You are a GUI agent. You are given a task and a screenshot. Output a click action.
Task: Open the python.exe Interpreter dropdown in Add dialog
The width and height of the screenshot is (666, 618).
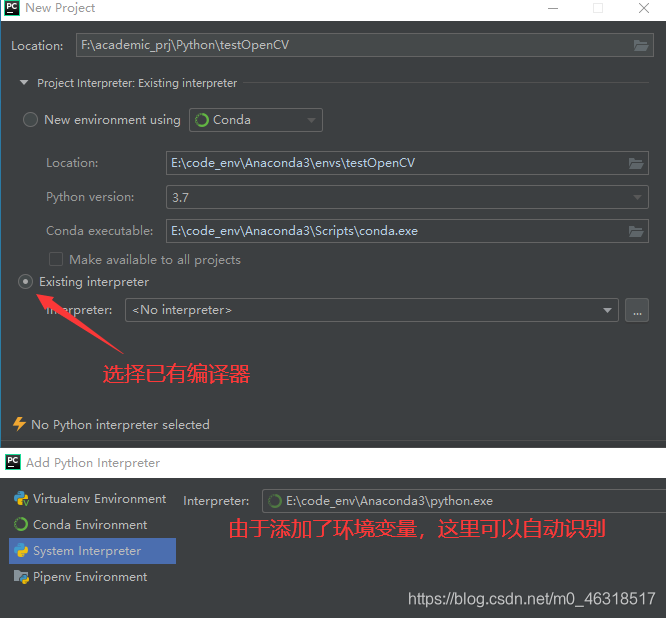pyautogui.click(x=464, y=501)
